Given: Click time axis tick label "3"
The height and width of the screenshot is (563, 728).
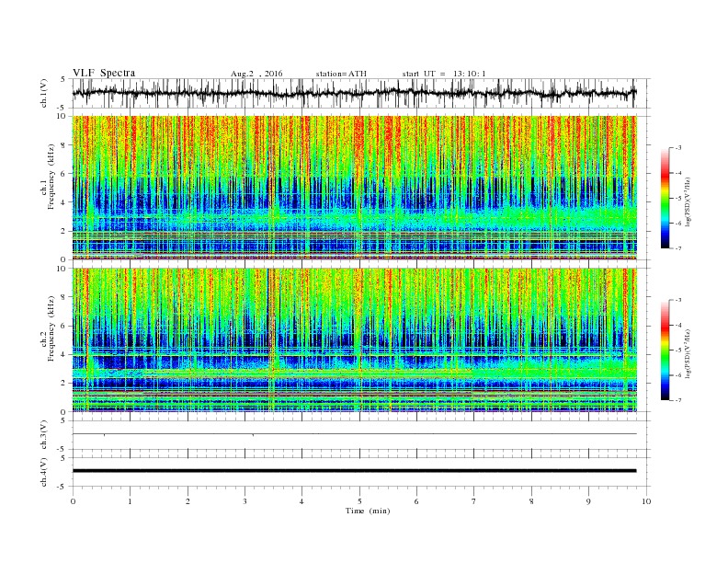Looking at the screenshot, I should (x=245, y=501).
